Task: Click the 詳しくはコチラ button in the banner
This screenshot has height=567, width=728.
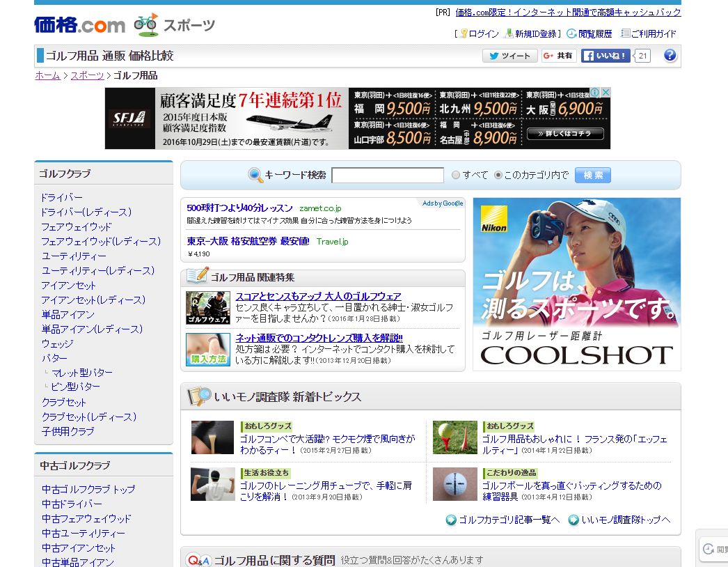Action: click(x=565, y=133)
